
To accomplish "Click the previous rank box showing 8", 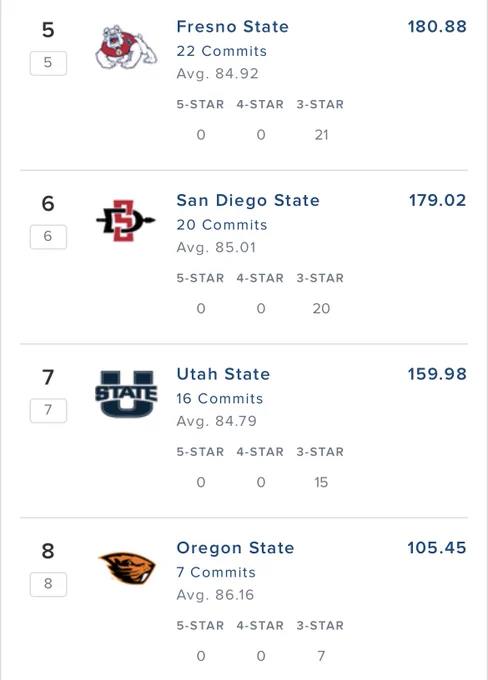I will (48, 584).
